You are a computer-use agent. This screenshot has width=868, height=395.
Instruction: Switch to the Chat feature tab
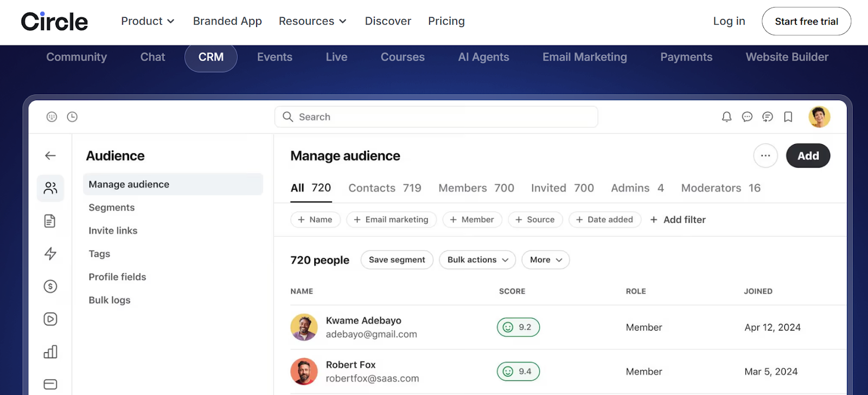[x=152, y=57]
